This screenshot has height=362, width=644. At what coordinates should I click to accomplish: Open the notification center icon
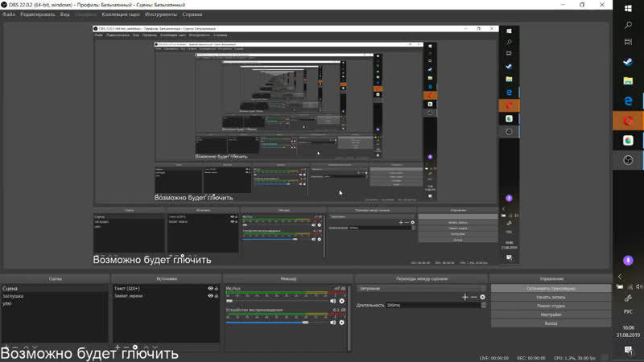point(628,350)
